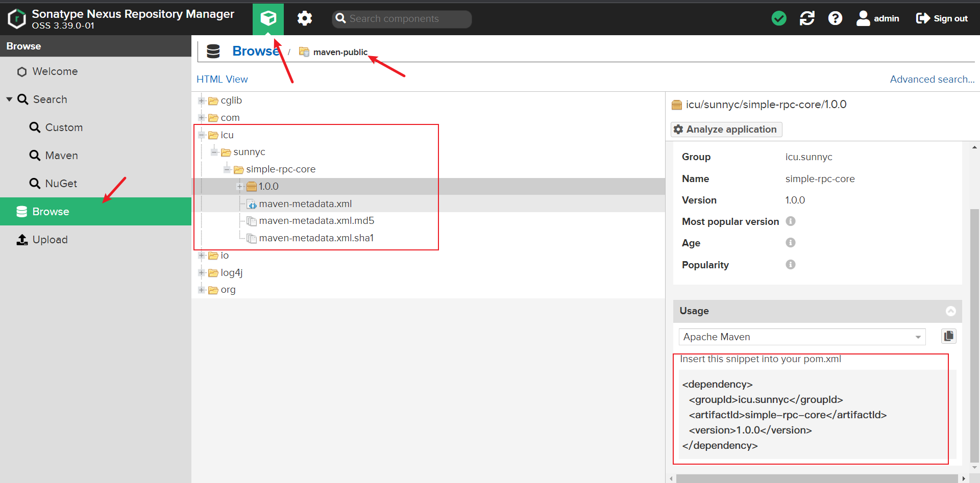Expand the io folder node

tap(202, 256)
